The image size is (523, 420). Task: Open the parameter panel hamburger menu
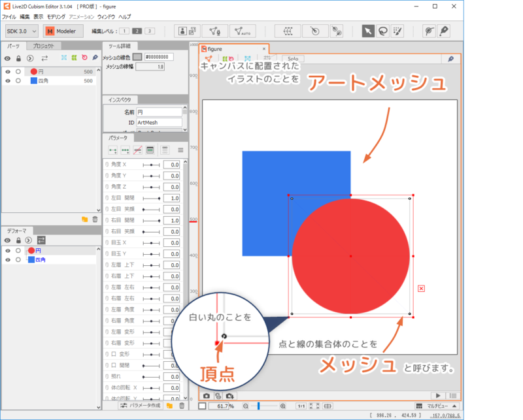click(x=180, y=150)
